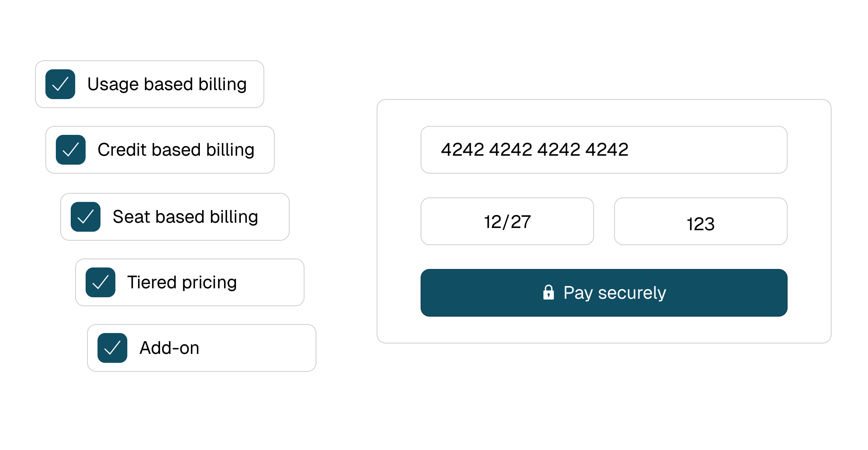Select the Usage based billing label text
The width and height of the screenshot is (868, 450).
tap(167, 84)
